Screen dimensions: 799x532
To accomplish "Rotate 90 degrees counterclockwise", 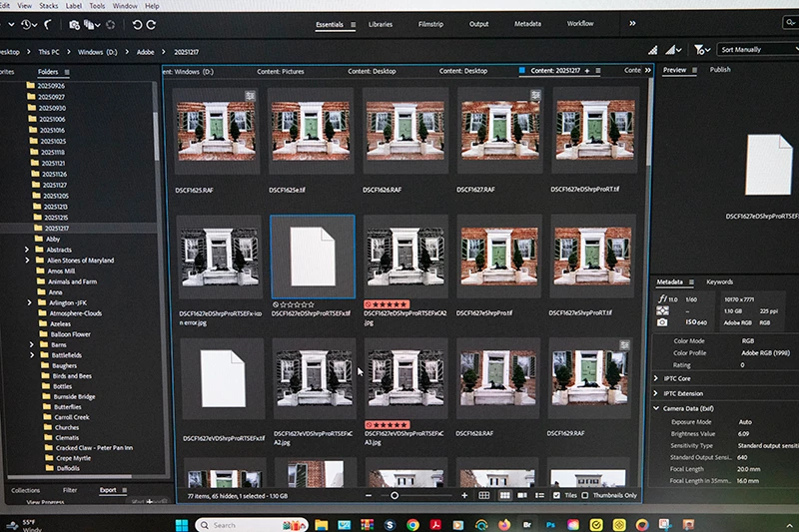I will pos(137,24).
